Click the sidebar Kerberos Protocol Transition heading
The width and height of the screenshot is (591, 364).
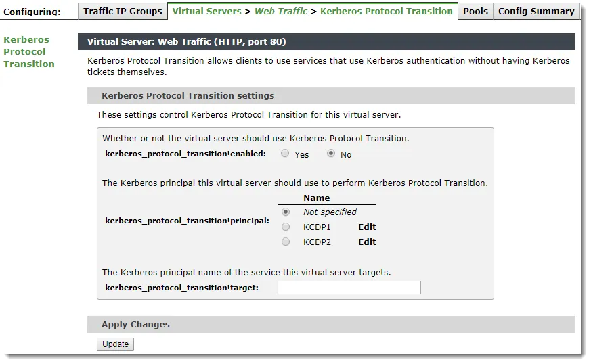[x=29, y=51]
